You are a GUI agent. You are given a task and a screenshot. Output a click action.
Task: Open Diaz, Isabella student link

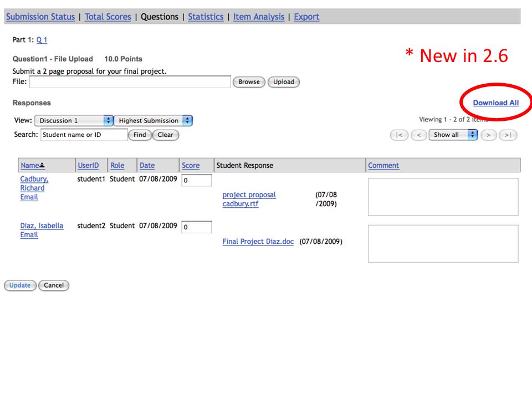pyautogui.click(x=42, y=226)
